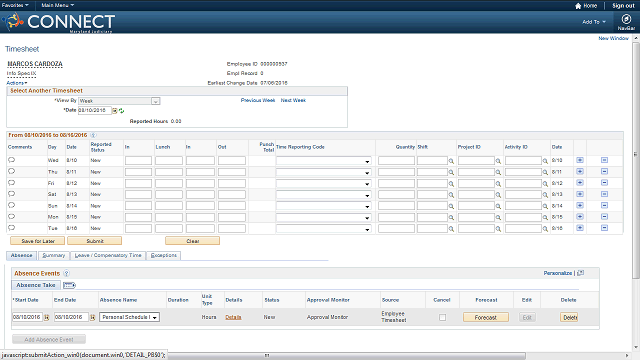This screenshot has height=360, width=640.
Task: Open calendar for absence Start Date
Action: (47, 317)
